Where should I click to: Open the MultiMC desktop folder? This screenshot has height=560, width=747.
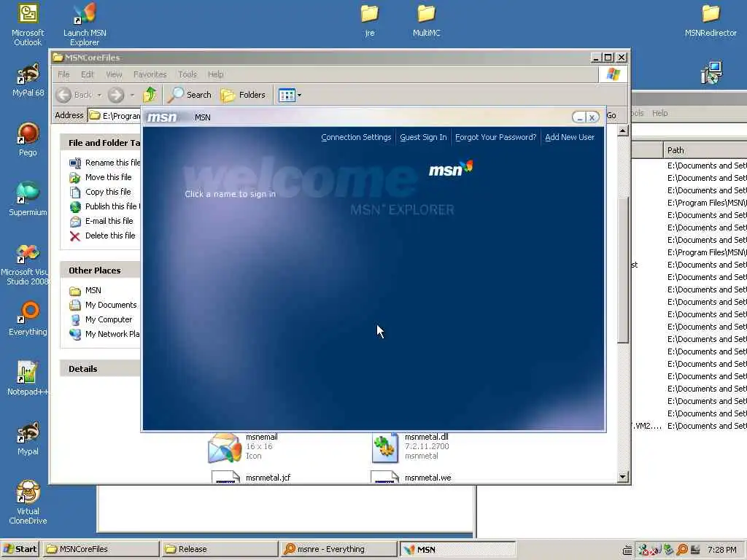pyautogui.click(x=426, y=20)
